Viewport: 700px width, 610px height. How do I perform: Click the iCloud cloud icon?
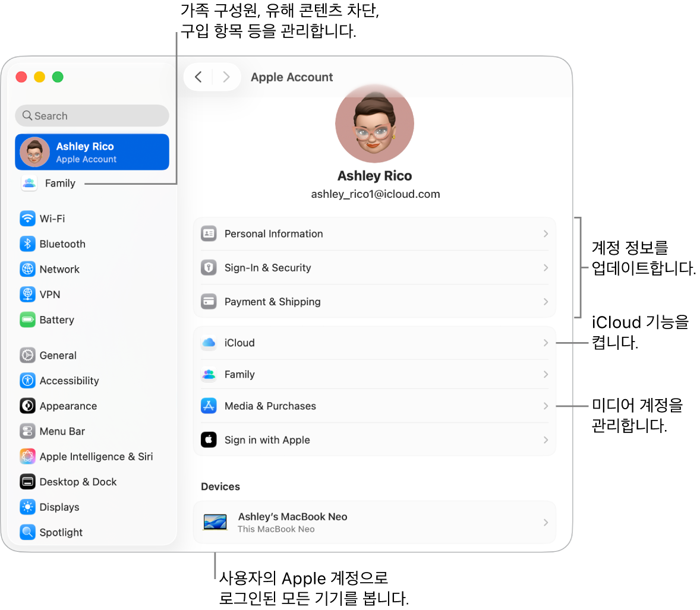pos(209,343)
